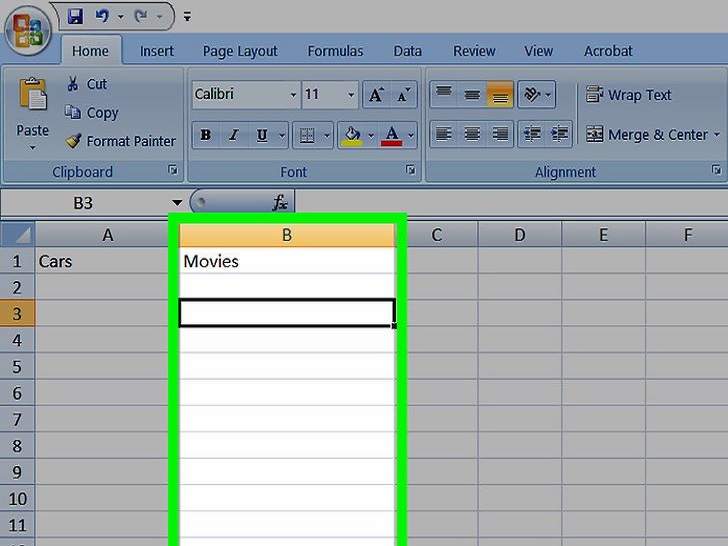Click the Undo arrow icon
The height and width of the screenshot is (546, 728).
[x=102, y=16]
